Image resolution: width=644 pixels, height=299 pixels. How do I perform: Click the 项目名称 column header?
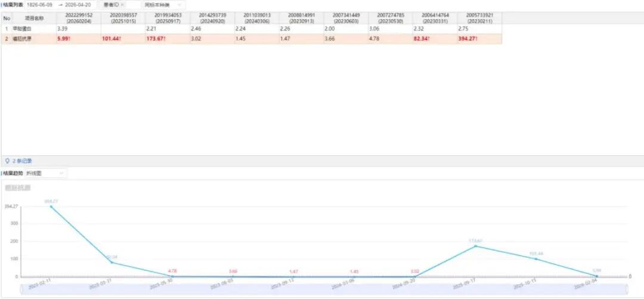(35, 18)
